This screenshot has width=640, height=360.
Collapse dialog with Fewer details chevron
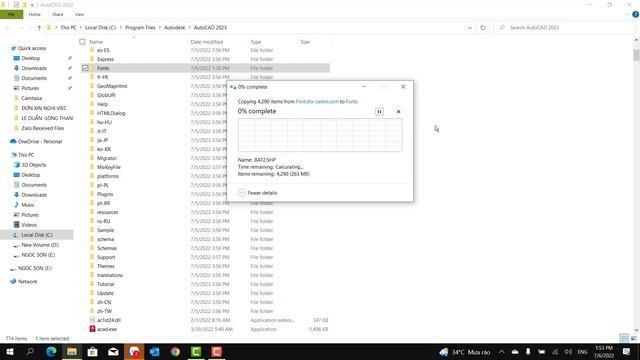point(242,193)
